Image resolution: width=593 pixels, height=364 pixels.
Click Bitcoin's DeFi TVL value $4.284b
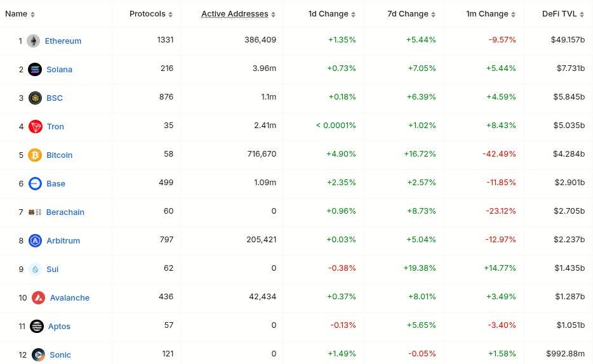(x=568, y=155)
